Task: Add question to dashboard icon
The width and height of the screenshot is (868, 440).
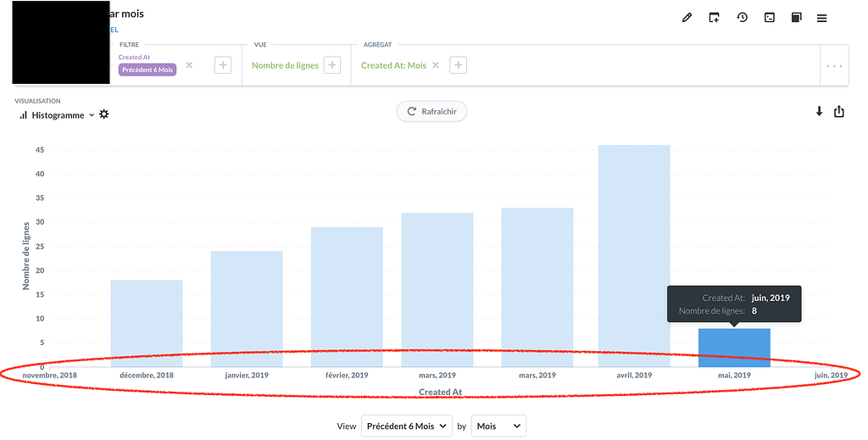Action: click(714, 18)
